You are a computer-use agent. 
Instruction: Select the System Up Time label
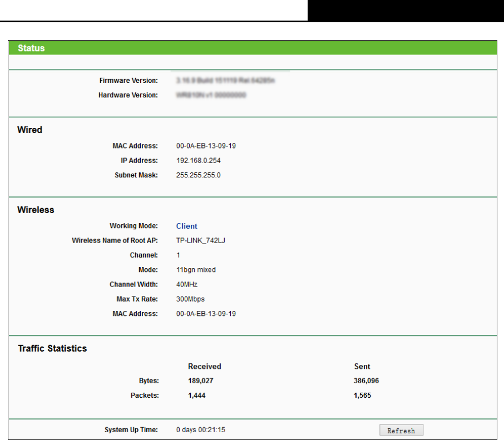(131, 430)
